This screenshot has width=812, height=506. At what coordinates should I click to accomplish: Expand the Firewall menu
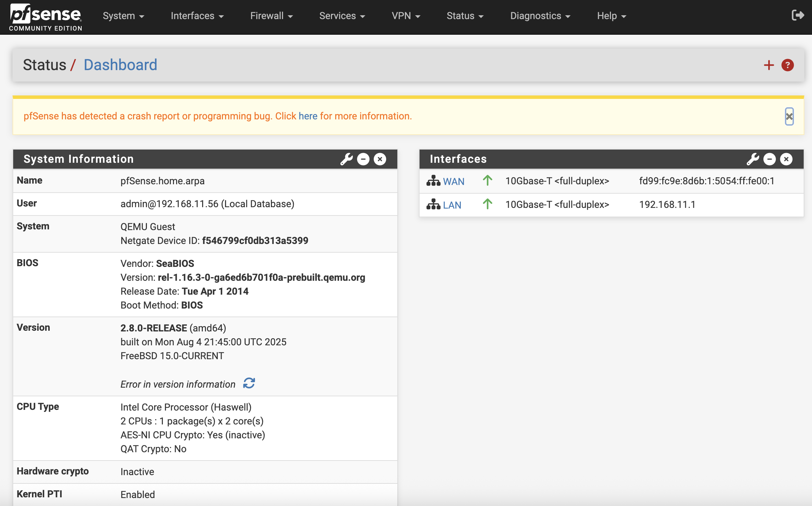point(271,16)
